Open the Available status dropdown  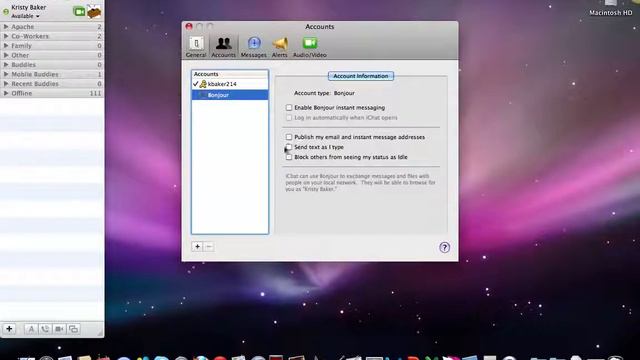[x=25, y=16]
